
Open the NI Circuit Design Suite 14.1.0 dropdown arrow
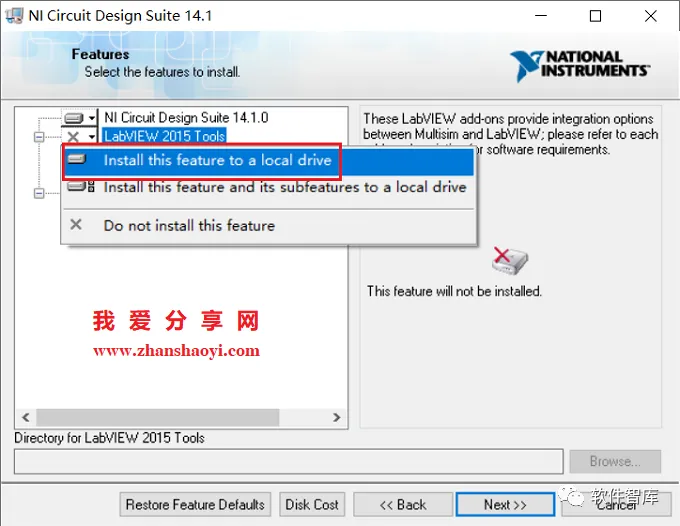point(92,118)
